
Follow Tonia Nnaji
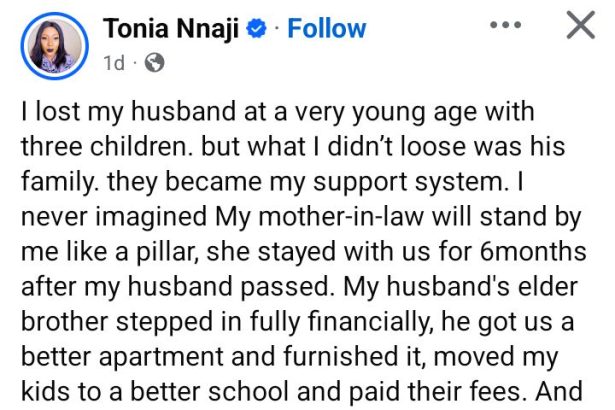click(324, 28)
